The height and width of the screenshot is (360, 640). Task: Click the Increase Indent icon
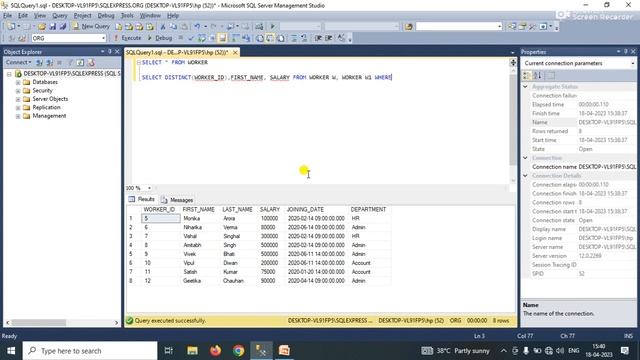329,38
